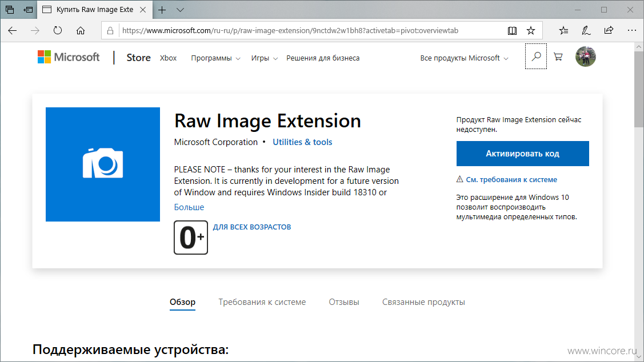Click the Microsoft Corporation publisher text

point(215,142)
